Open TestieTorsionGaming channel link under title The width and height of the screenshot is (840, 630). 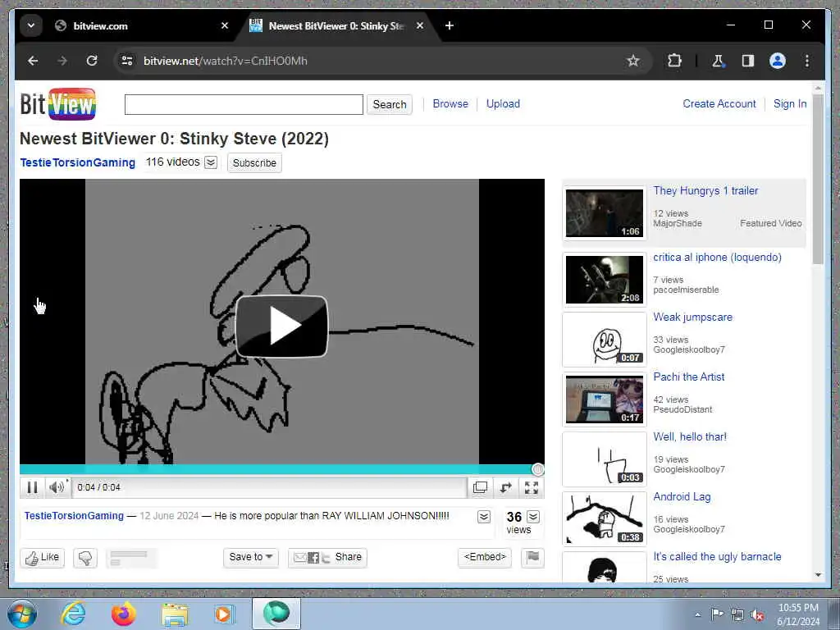click(78, 163)
